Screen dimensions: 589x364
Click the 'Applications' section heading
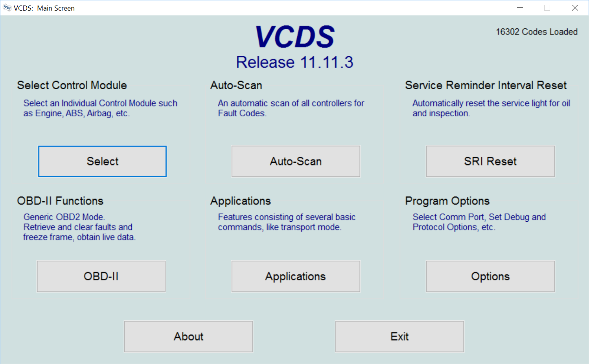[241, 201]
